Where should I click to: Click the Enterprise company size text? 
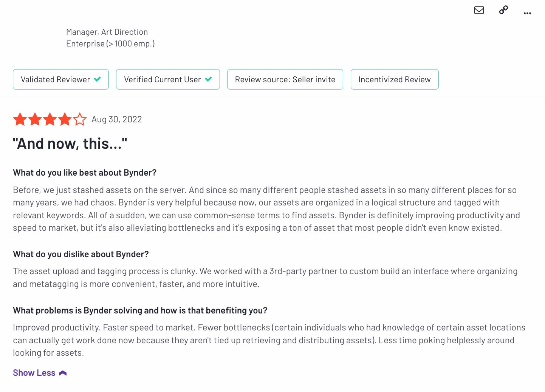coord(110,44)
